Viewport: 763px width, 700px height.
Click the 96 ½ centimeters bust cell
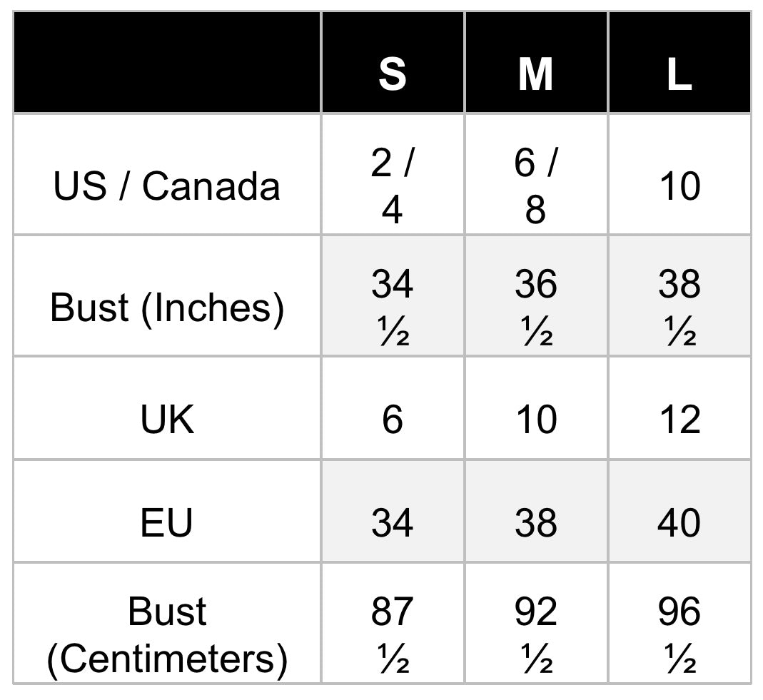679,635
